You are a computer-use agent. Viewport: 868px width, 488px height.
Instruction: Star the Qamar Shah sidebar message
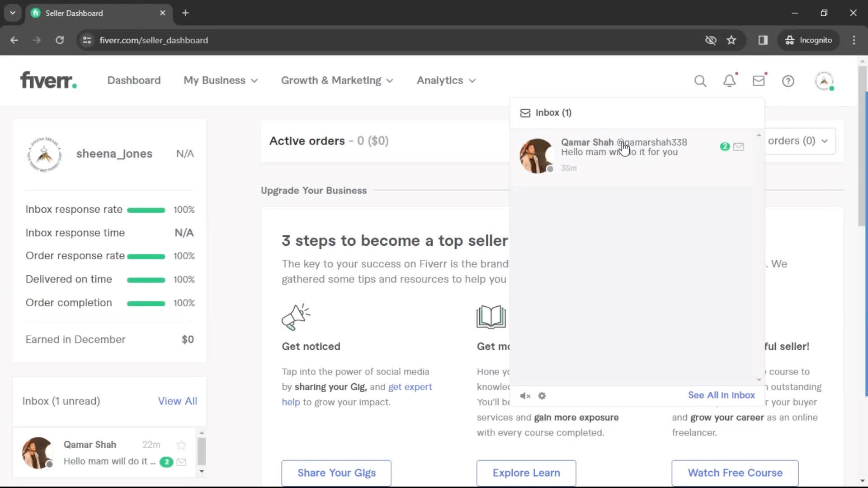pyautogui.click(x=181, y=445)
